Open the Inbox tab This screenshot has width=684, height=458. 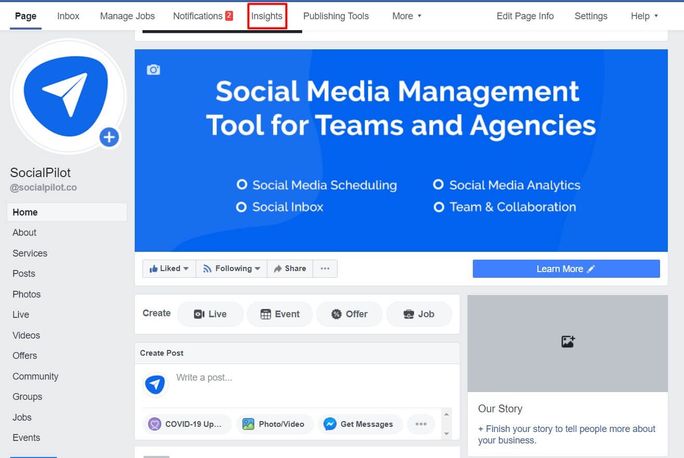[68, 16]
